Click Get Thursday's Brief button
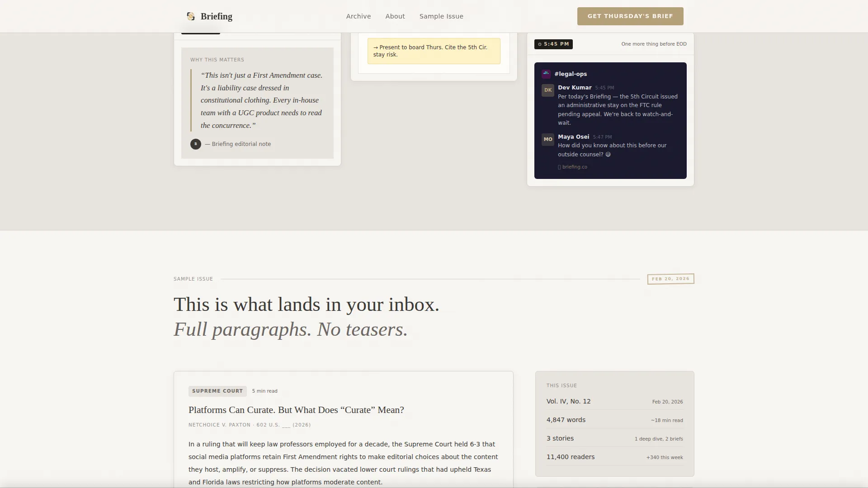Viewport: 868px width, 488px height. (x=630, y=16)
